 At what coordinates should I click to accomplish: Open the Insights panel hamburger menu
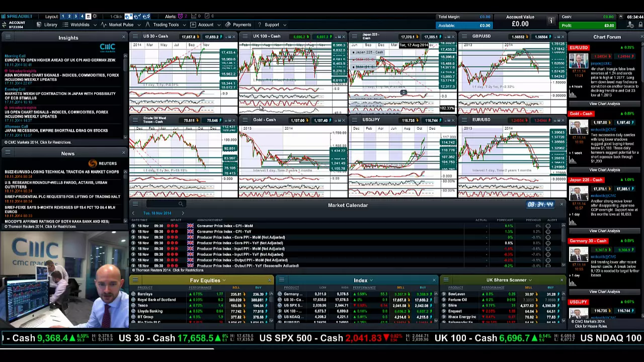tap(8, 37)
